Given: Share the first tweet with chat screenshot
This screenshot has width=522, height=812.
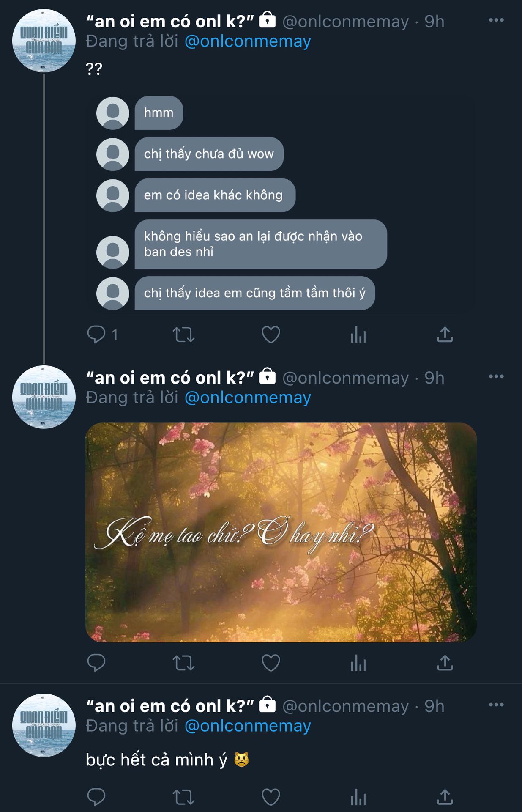Looking at the screenshot, I should tap(445, 335).
